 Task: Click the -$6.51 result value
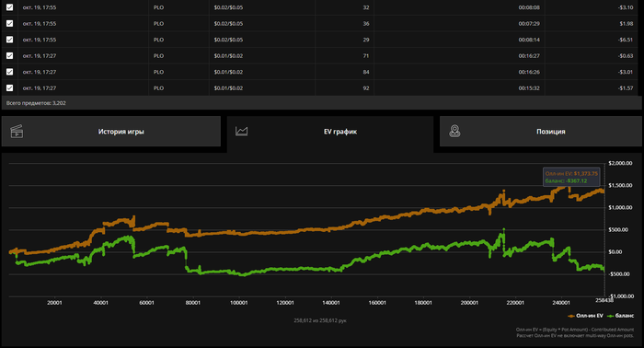click(626, 40)
